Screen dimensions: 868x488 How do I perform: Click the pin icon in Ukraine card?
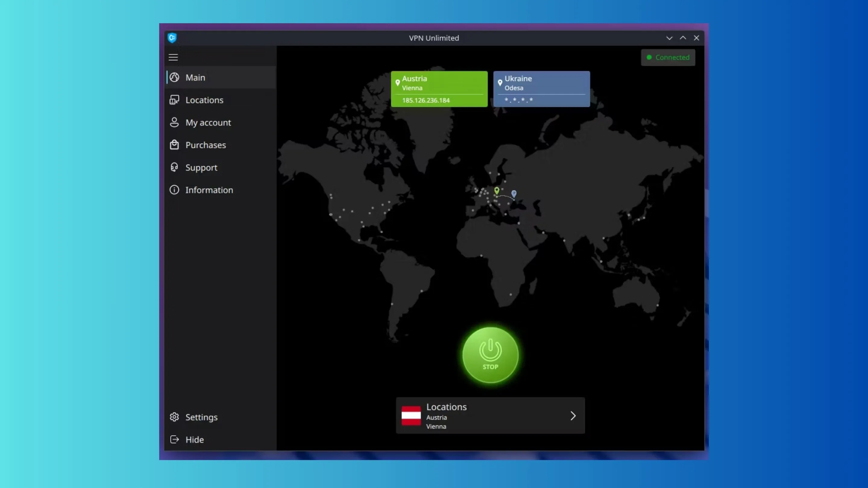500,83
